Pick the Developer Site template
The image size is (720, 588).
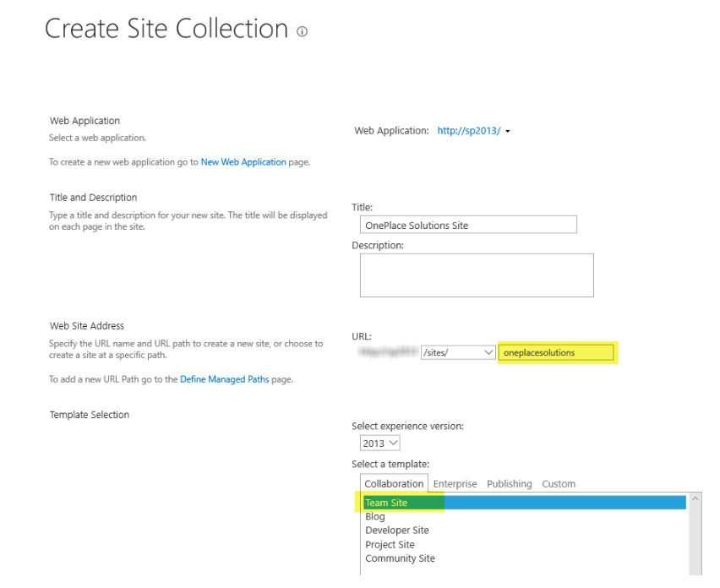[397, 531]
